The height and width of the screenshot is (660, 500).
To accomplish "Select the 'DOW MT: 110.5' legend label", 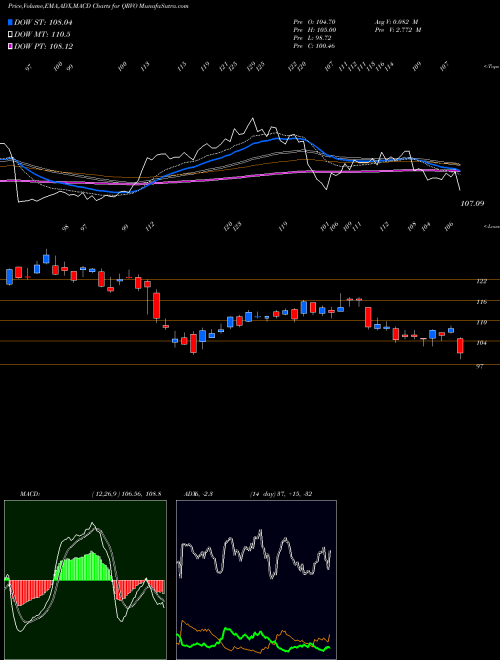I will (x=43, y=35).
